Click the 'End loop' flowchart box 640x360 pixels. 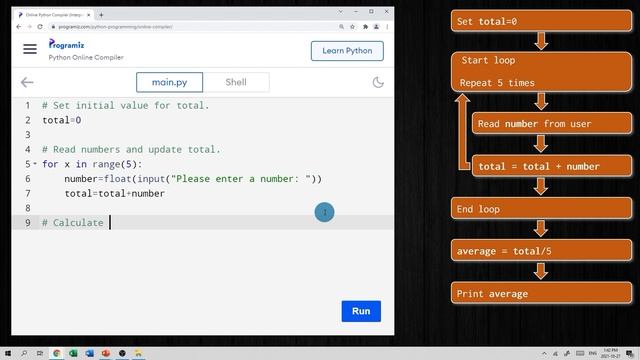[541, 209]
